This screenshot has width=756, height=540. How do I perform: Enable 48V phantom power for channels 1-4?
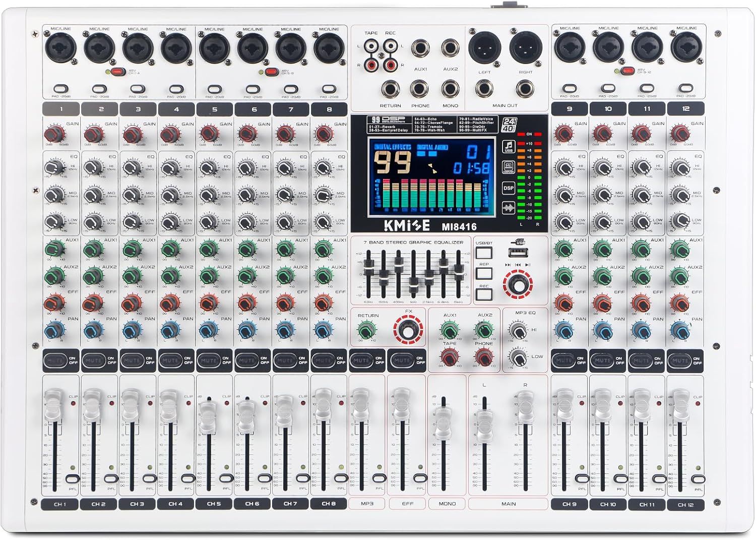117,72
